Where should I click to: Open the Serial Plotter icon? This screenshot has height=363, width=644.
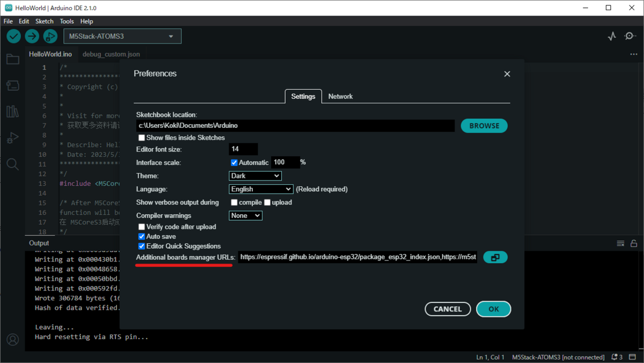click(x=612, y=36)
